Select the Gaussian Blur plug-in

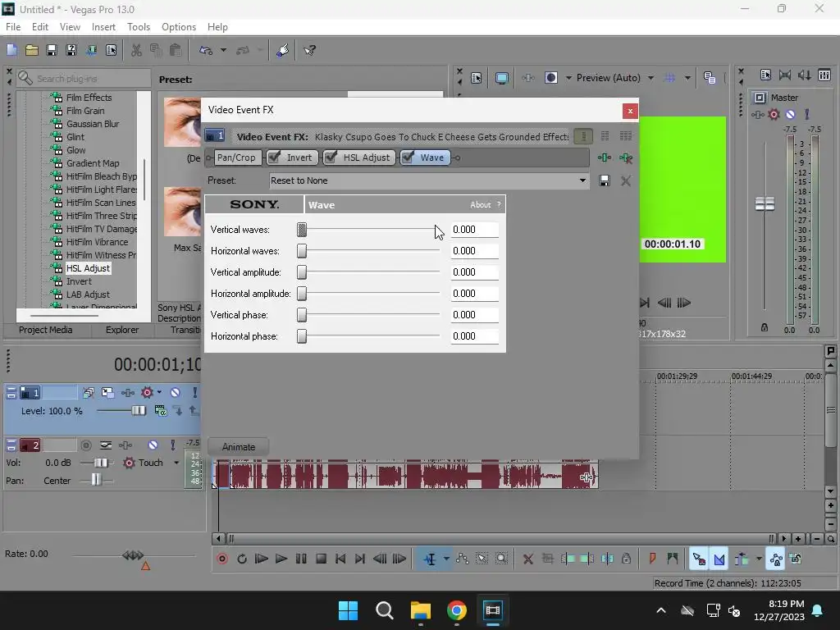click(93, 124)
